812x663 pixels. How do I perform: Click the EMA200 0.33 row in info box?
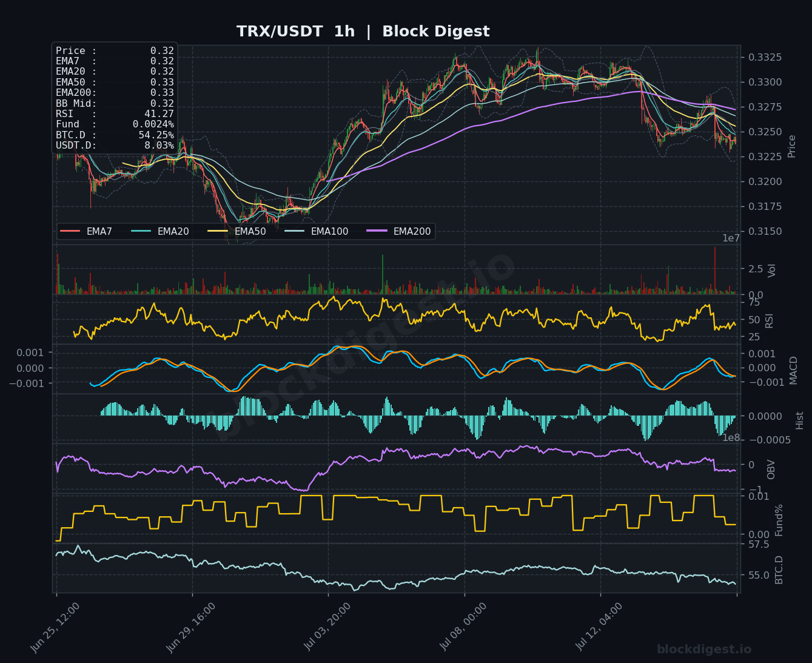[x=115, y=93]
